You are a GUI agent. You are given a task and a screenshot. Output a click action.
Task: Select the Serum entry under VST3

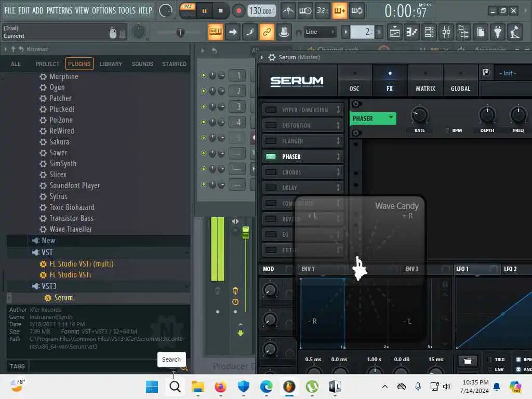(63, 298)
